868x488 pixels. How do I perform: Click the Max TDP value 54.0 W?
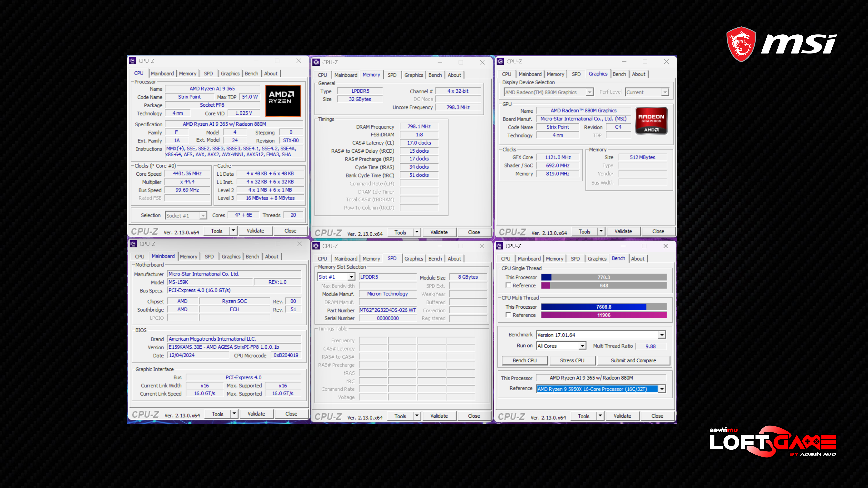coord(250,97)
